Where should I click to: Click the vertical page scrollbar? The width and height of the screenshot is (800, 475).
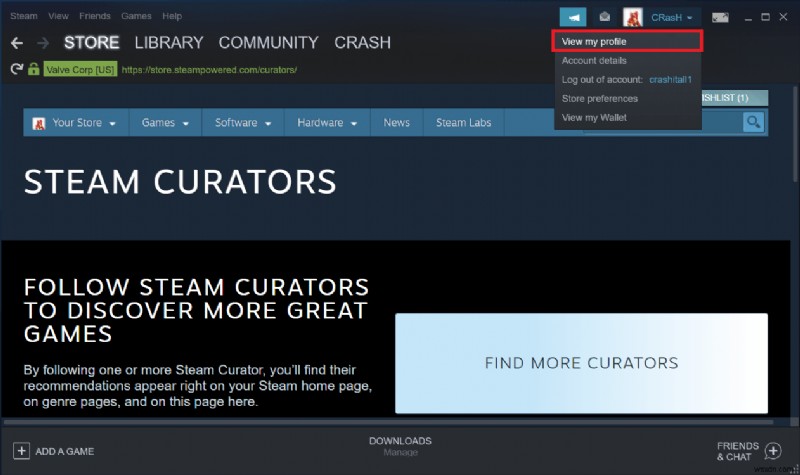point(795,133)
